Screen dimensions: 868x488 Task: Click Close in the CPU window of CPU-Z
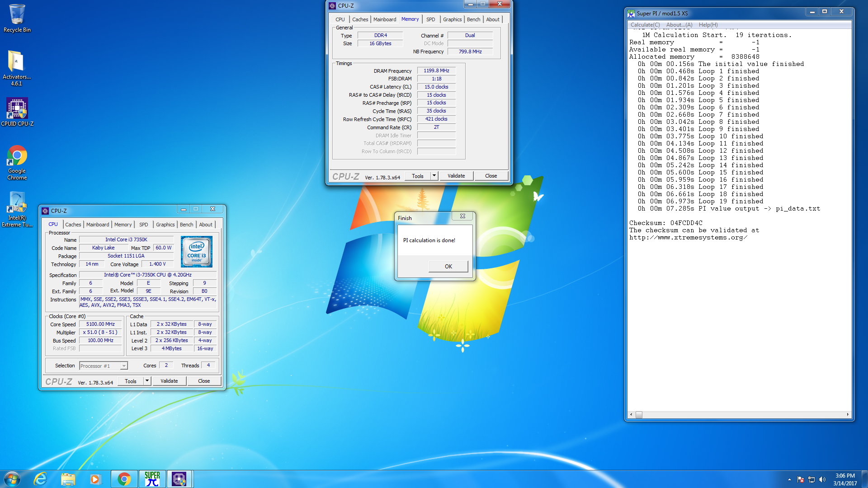pos(204,381)
